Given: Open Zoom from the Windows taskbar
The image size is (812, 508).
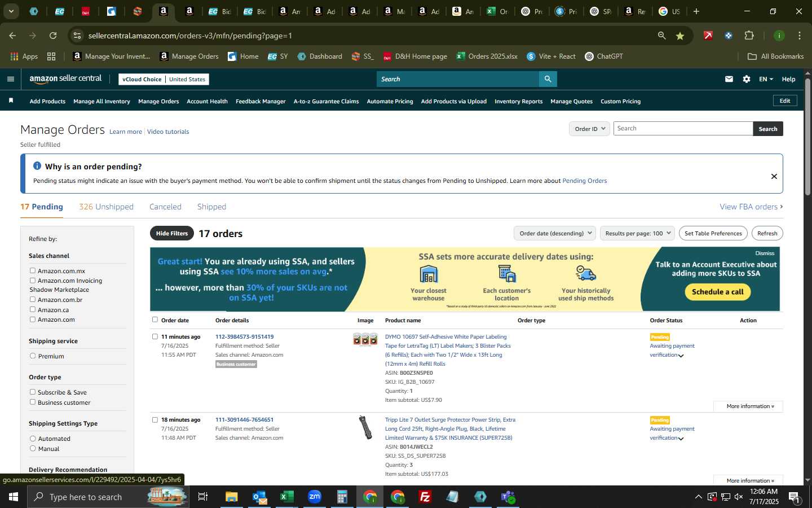Looking at the screenshot, I should click(x=315, y=497).
